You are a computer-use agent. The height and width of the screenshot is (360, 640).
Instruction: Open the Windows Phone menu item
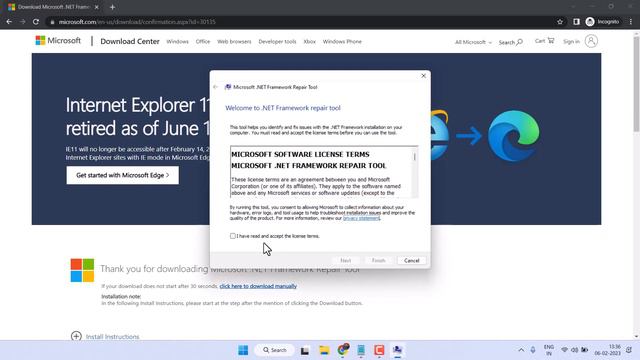coord(342,42)
